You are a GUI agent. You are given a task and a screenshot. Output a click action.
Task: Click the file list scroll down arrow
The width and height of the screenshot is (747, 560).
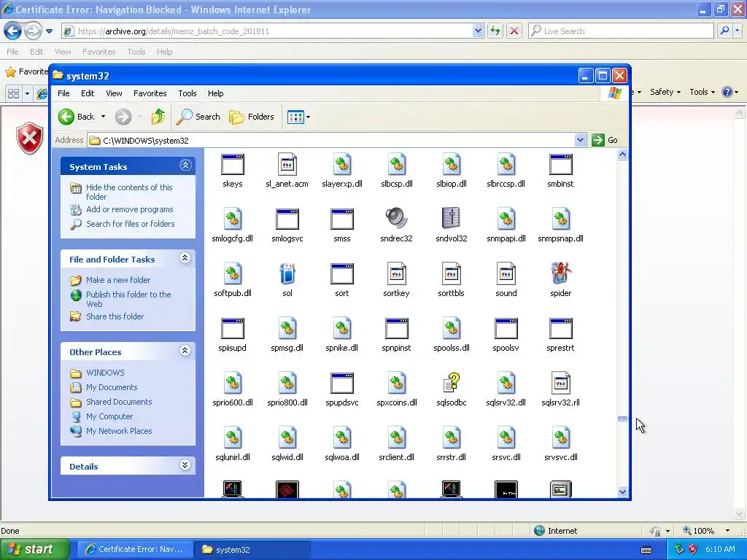[x=622, y=492]
